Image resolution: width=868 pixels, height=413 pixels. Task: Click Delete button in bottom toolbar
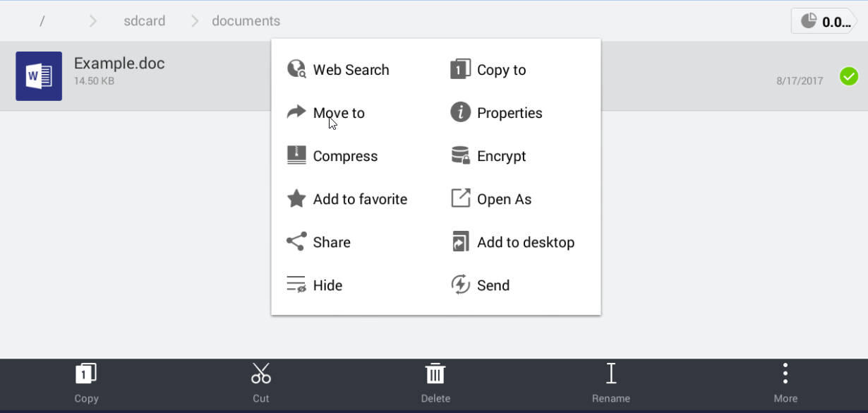435,383
